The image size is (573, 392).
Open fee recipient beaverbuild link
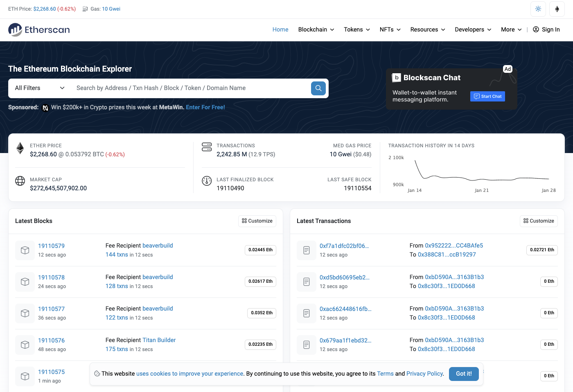[x=158, y=246]
